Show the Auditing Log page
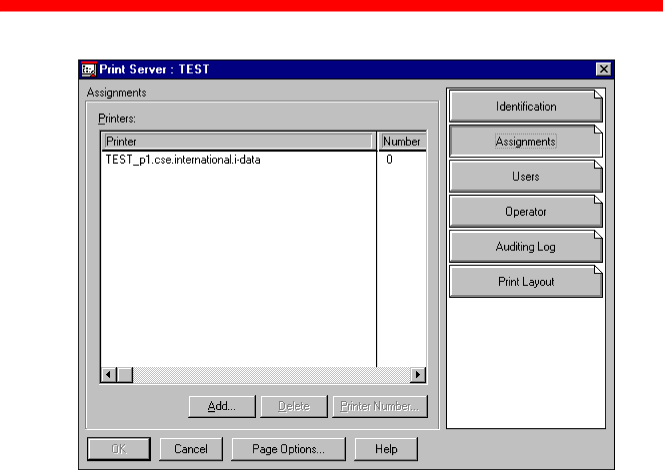 pyautogui.click(x=526, y=246)
